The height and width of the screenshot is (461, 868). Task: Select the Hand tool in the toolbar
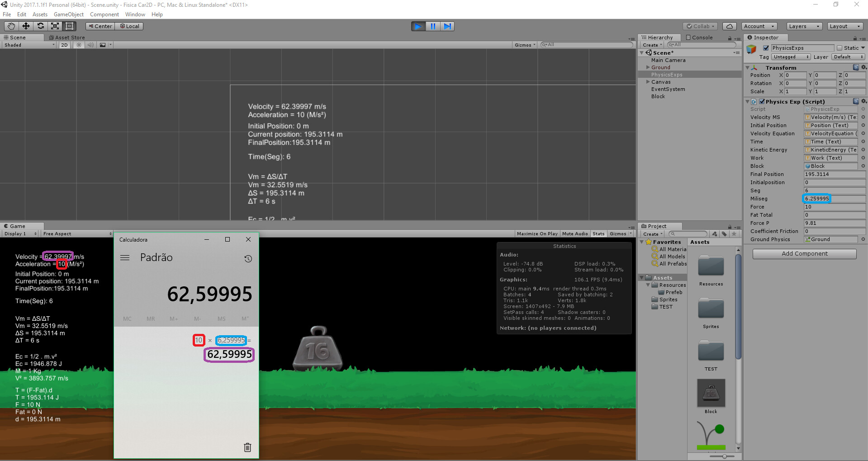(x=11, y=26)
